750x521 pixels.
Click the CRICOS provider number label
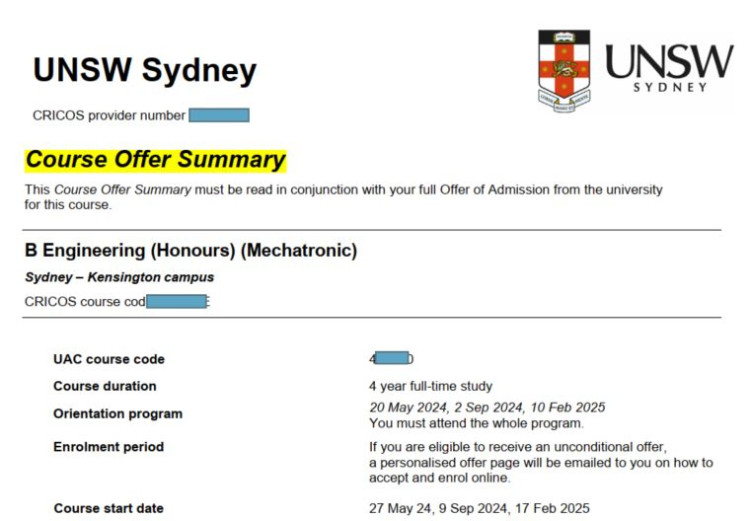[x=109, y=116]
